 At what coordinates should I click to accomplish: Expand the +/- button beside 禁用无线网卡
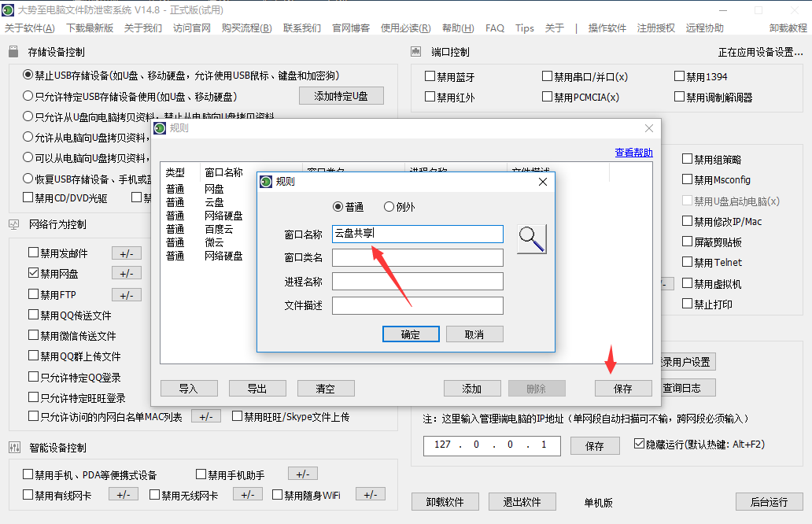tap(247, 495)
